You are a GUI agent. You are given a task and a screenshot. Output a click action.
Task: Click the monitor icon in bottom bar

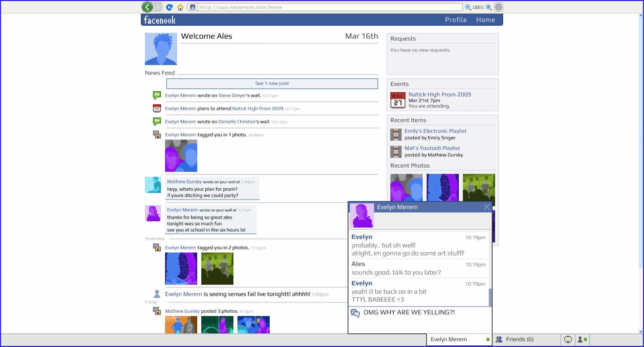[x=568, y=340]
